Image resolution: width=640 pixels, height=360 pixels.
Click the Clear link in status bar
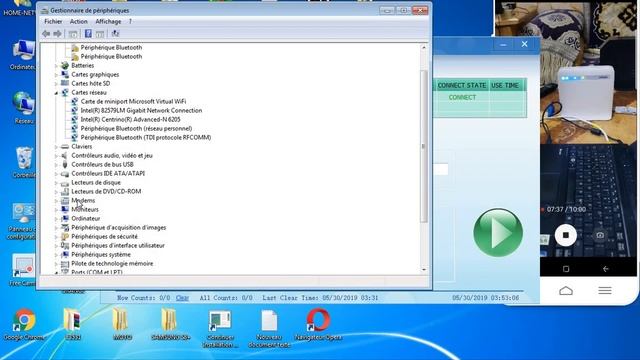coord(182,298)
